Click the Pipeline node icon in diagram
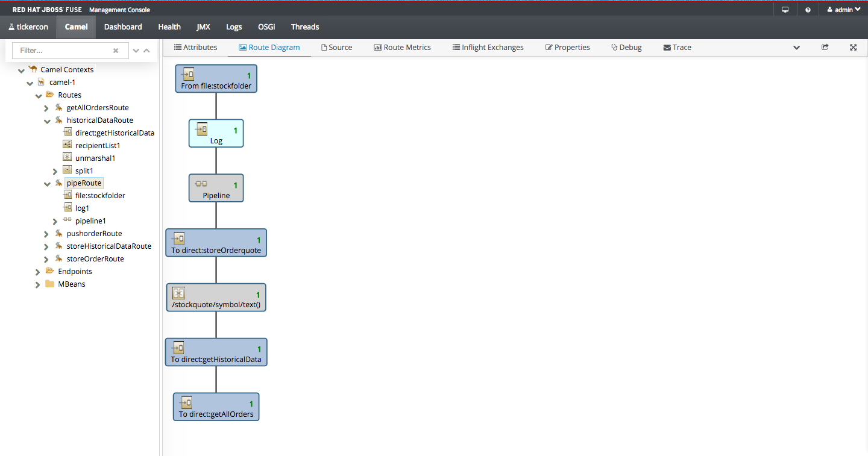The width and height of the screenshot is (868, 456). coord(201,184)
